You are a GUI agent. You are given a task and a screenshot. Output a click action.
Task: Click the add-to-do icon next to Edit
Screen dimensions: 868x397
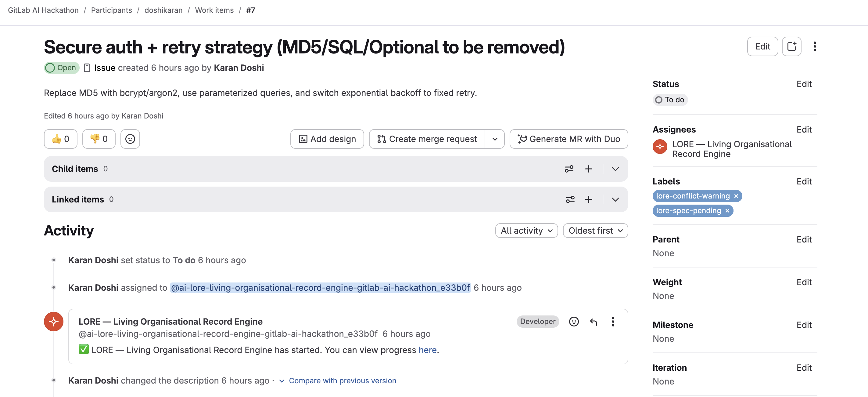point(791,46)
